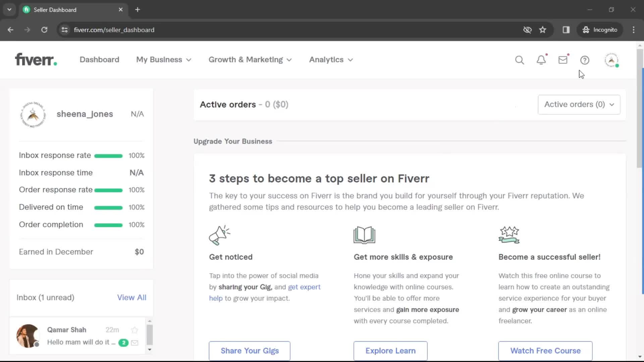Scroll the inbox messages sidebar
Viewport: 644px width, 362px height.
click(x=150, y=335)
